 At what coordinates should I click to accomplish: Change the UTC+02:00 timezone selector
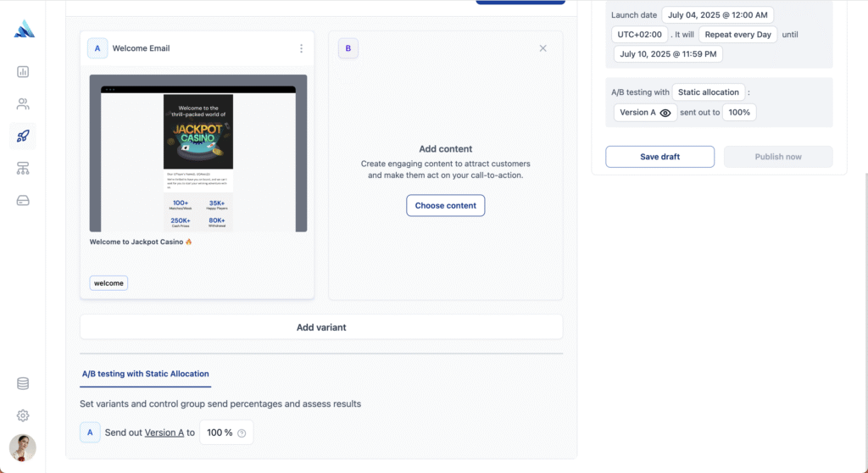639,35
